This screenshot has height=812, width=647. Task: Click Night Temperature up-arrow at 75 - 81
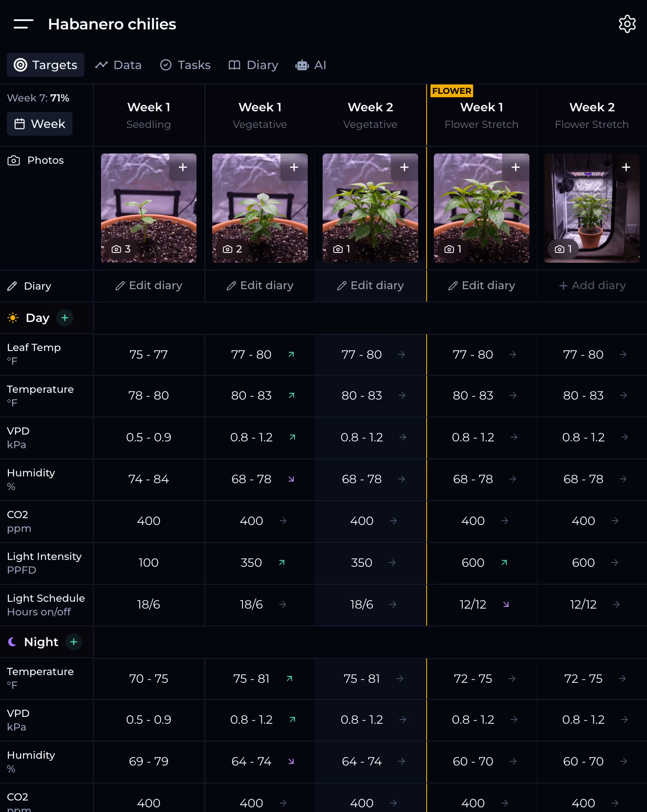289,679
